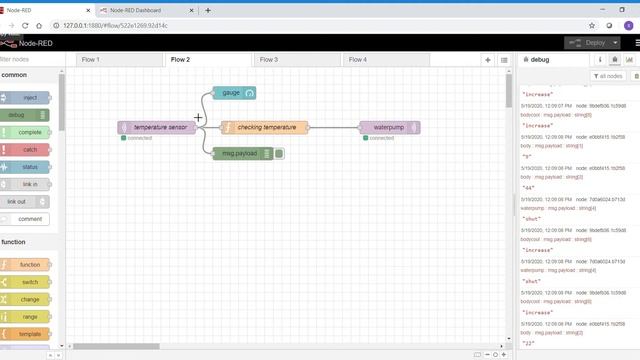
Task: Open the list of flows icon
Action: (x=504, y=60)
